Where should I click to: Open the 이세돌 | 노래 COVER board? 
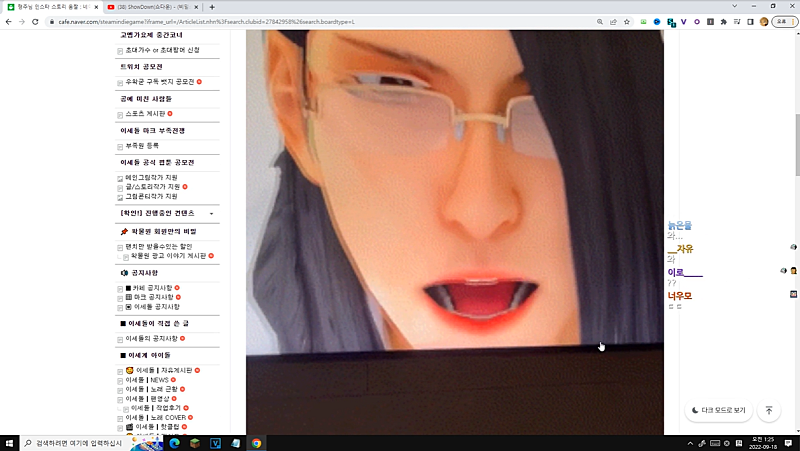point(156,417)
